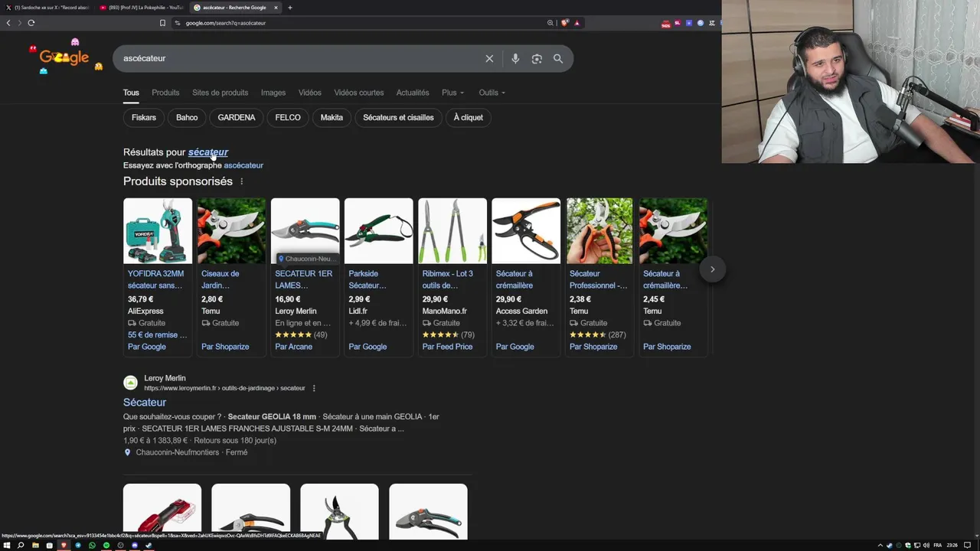Viewport: 980px width, 551px height.
Task: Expand the Plus search filter dropdown
Action: pos(452,93)
